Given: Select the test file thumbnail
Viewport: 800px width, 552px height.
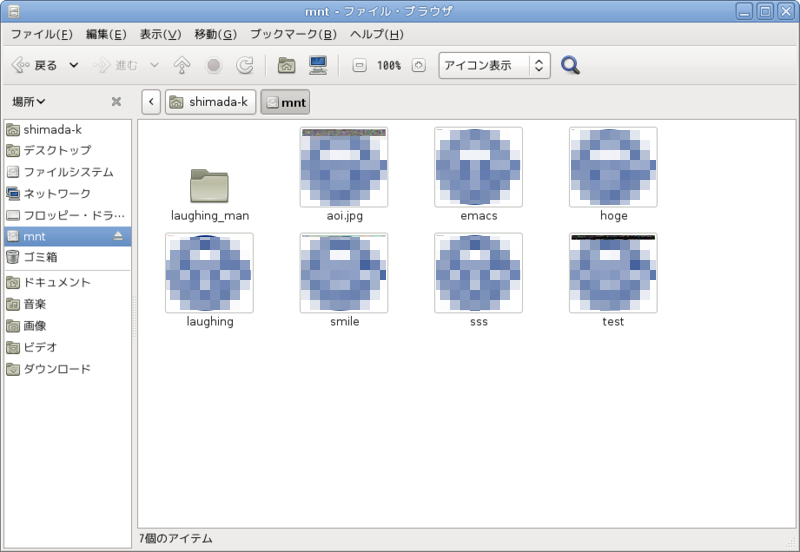Looking at the screenshot, I should point(613,273).
